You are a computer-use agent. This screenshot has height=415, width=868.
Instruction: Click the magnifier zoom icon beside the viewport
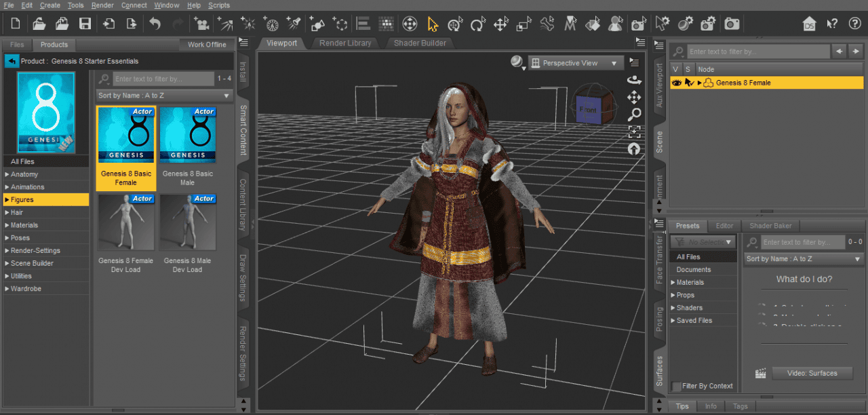(x=634, y=114)
